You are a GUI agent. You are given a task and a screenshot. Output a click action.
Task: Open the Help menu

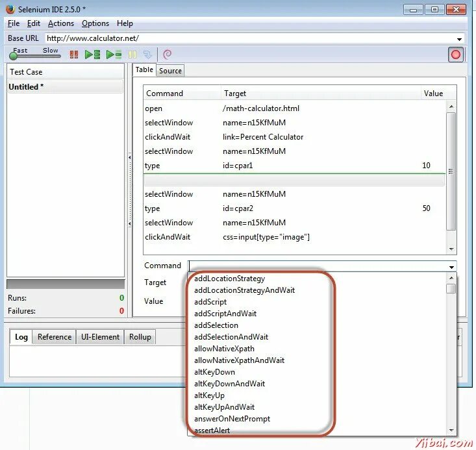tap(125, 23)
